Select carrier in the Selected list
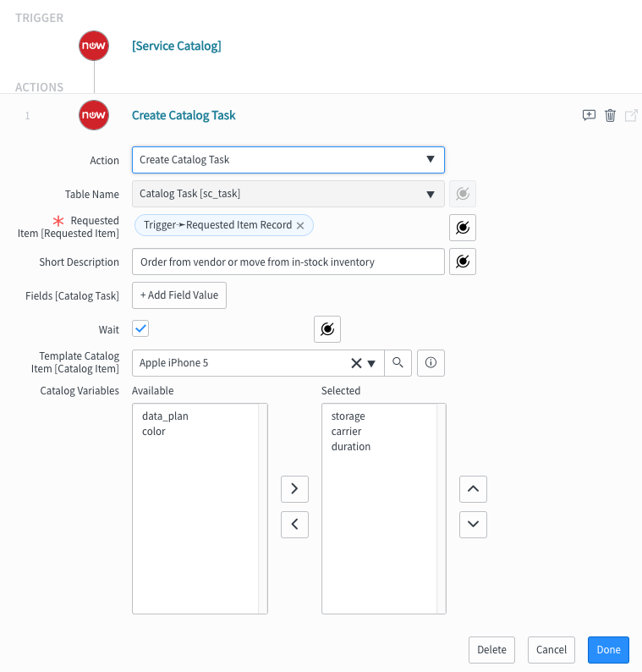Screen dimensions: 642x672 tap(346, 432)
